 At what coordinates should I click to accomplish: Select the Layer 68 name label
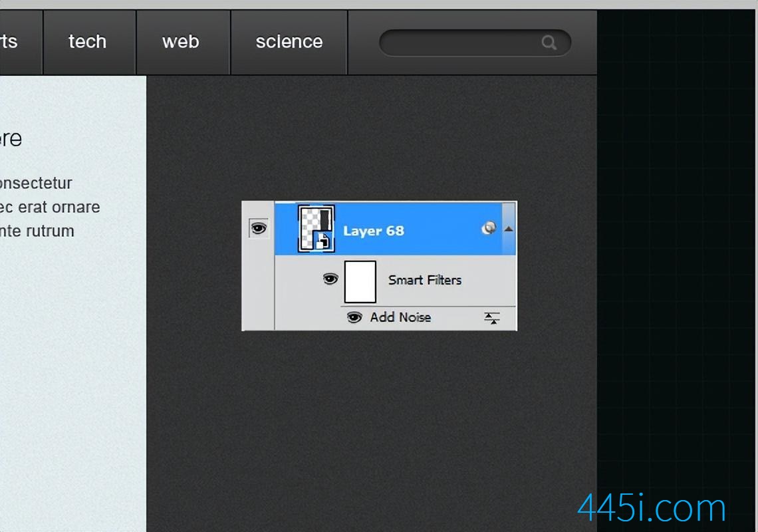click(373, 231)
